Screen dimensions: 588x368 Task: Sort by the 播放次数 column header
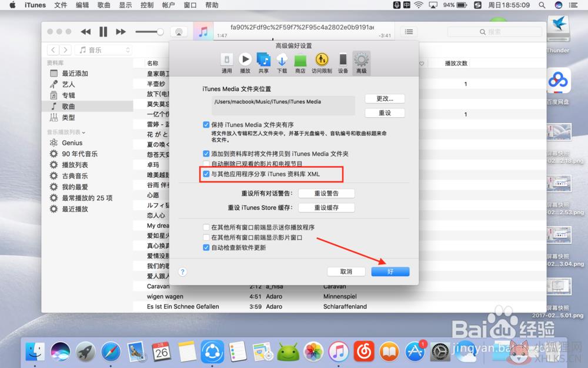456,63
